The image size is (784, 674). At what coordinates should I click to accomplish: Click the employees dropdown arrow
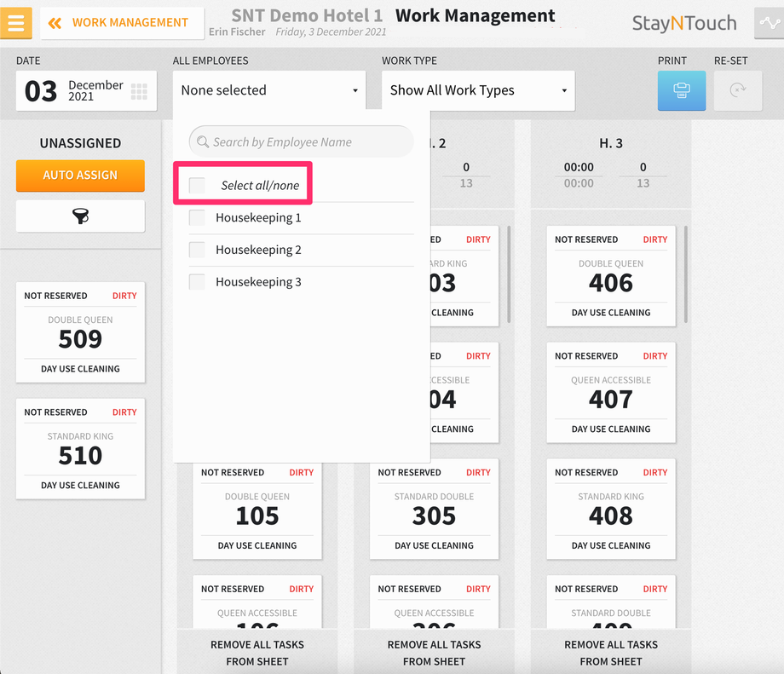(355, 90)
